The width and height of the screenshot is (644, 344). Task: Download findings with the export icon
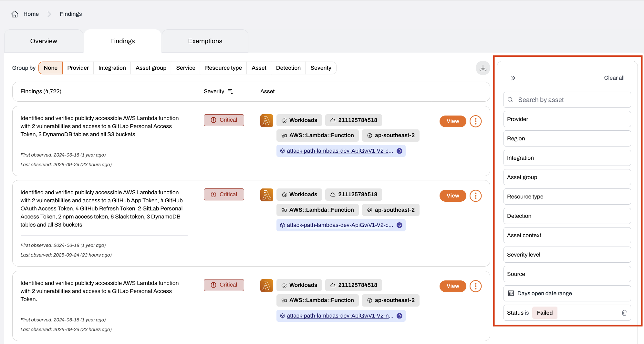point(483,68)
